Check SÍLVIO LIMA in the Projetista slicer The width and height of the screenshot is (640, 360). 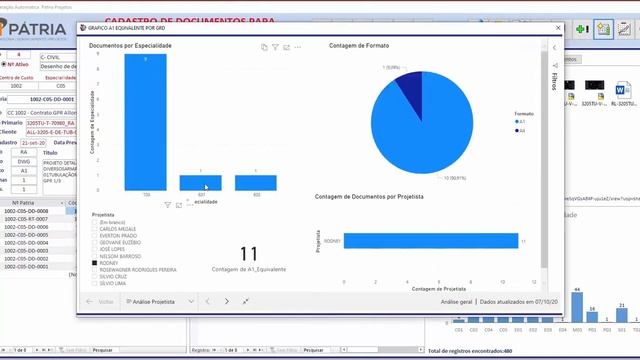[x=95, y=283]
